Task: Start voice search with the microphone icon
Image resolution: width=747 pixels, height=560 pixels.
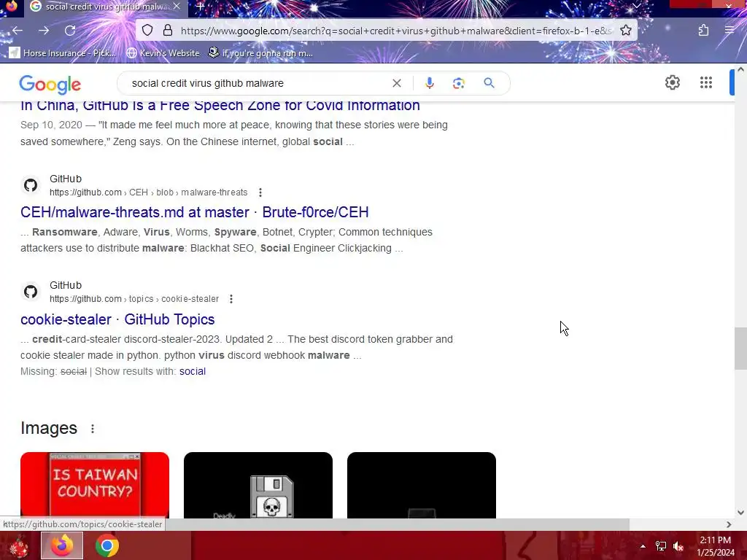Action: 429,83
